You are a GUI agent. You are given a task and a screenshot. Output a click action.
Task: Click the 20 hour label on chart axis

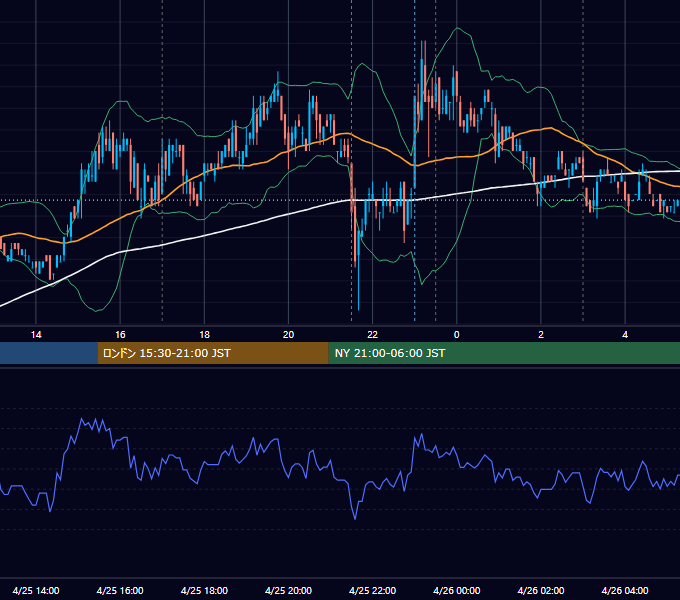[288, 335]
